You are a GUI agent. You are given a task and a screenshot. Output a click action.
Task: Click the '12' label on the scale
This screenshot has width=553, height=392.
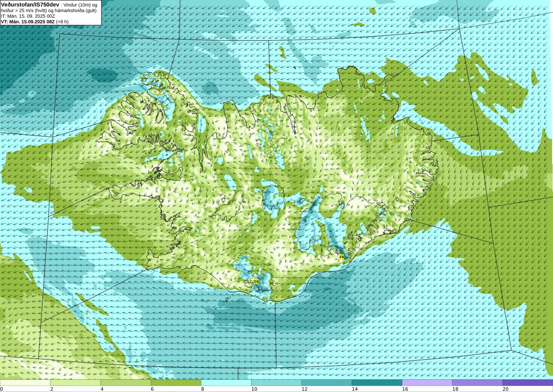click(x=305, y=389)
